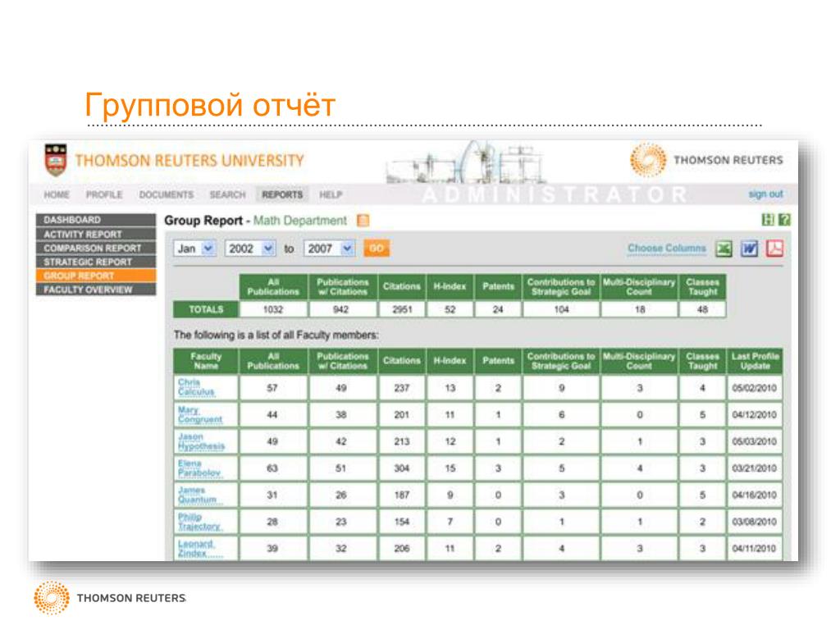Open ACTIVITY REPORT in the sidebar

[x=96, y=234]
